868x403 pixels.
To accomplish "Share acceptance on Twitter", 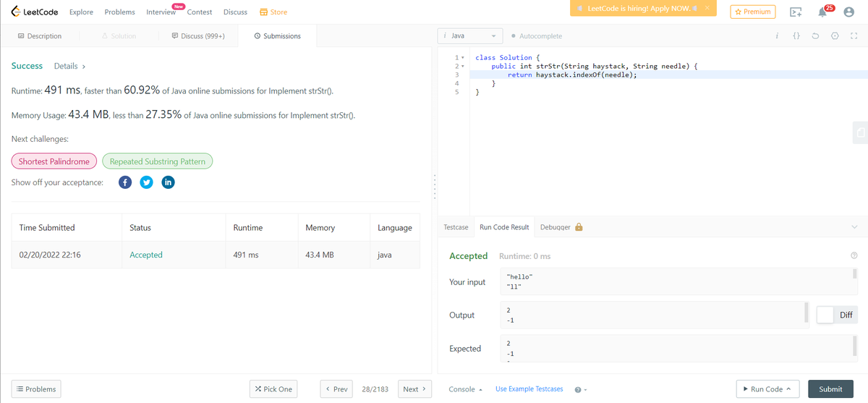I will (146, 182).
